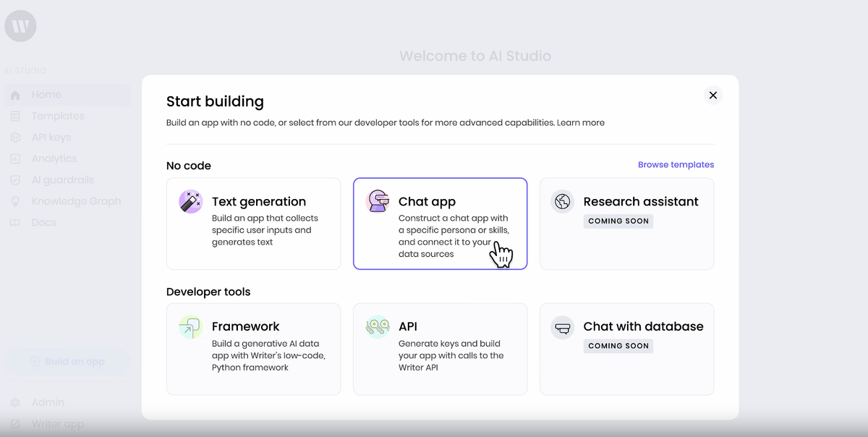Open Templates in the sidebar
This screenshot has width=868, height=437.
point(58,116)
